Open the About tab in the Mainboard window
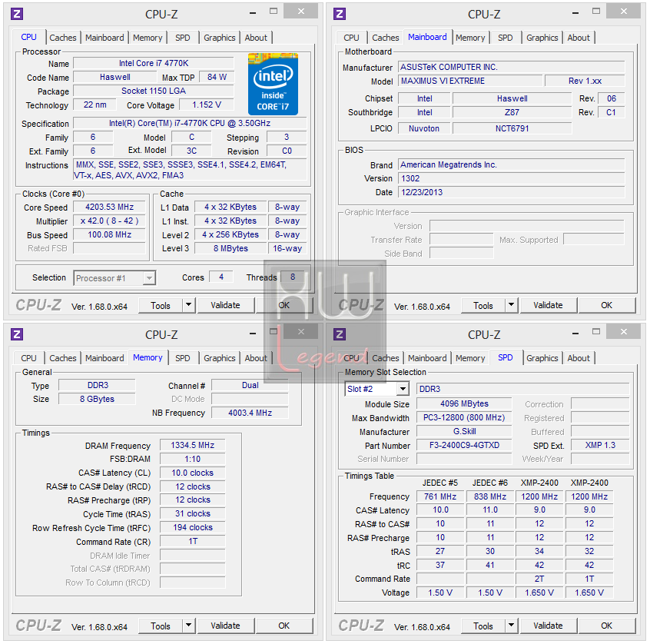 pos(579,38)
